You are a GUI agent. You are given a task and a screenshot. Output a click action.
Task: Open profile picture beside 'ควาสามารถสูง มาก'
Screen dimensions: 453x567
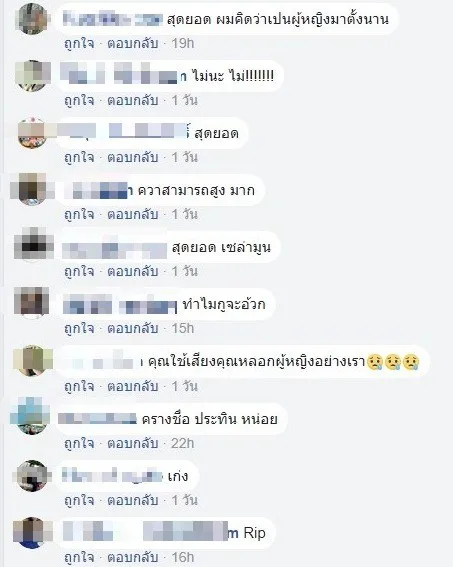(33, 190)
